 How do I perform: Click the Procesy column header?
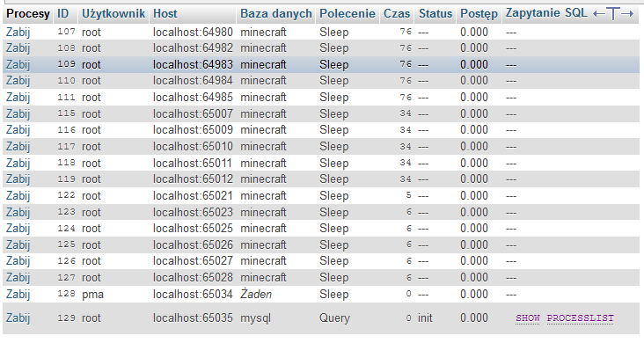(x=28, y=14)
